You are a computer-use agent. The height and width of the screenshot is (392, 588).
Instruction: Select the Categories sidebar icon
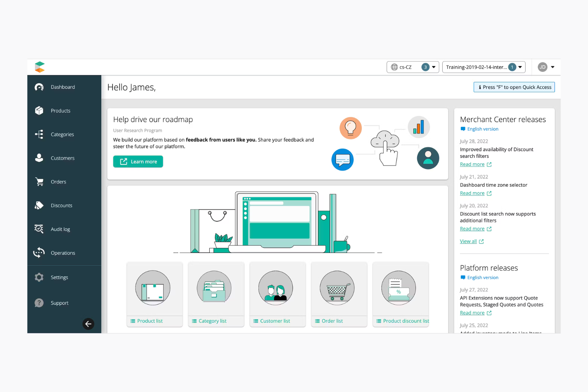39,134
